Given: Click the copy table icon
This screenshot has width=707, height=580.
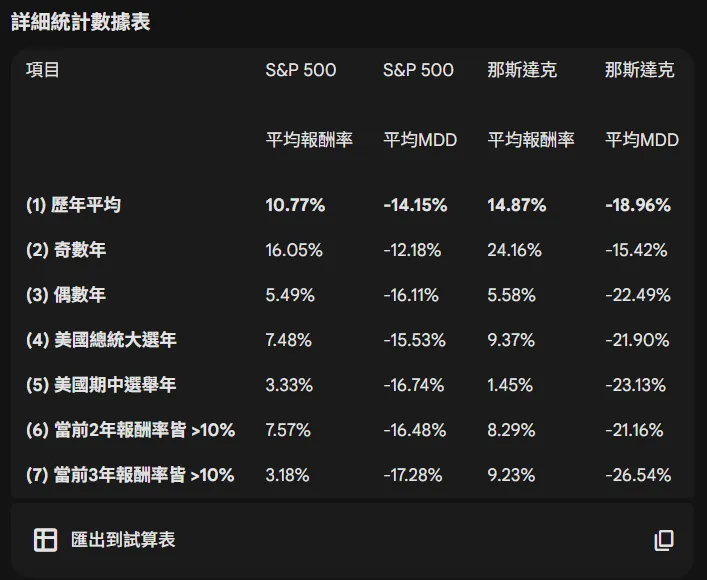Looking at the screenshot, I should tap(664, 540).
